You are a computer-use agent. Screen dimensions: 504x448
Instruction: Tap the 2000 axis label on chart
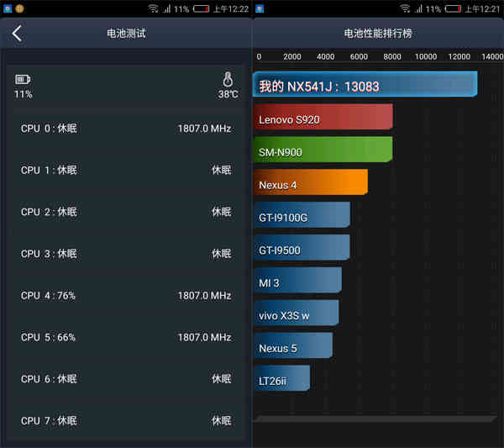(x=292, y=57)
